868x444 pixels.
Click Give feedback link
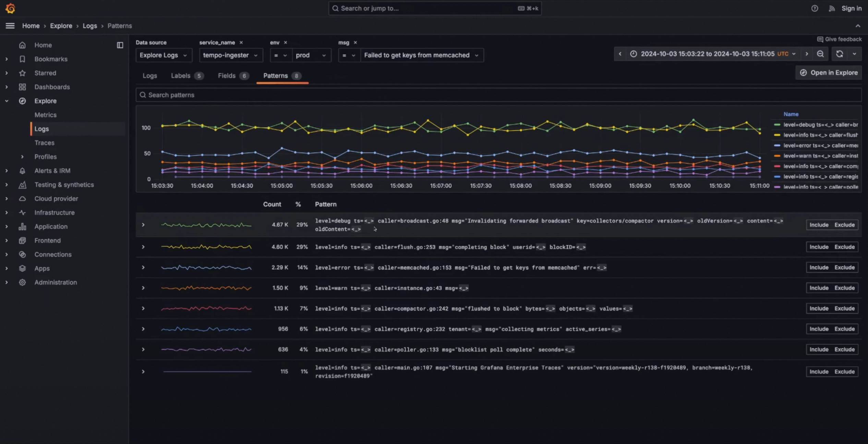coord(839,39)
